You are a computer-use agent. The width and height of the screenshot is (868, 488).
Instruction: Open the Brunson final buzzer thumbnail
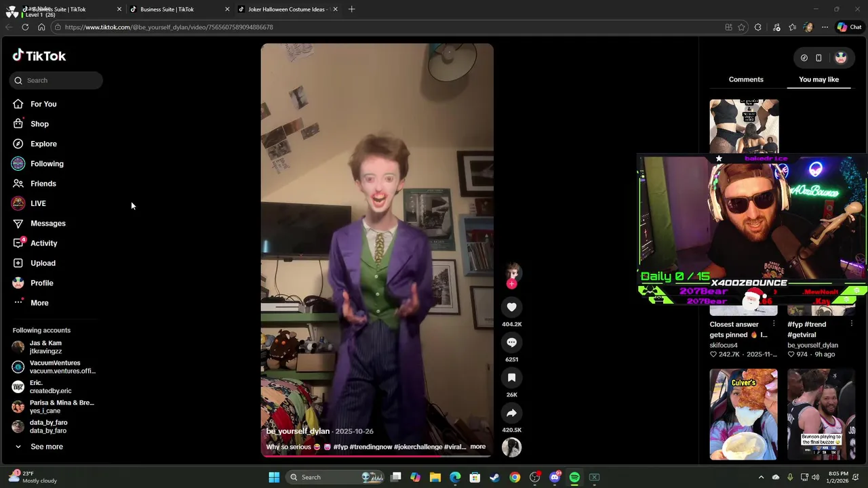[821, 415]
